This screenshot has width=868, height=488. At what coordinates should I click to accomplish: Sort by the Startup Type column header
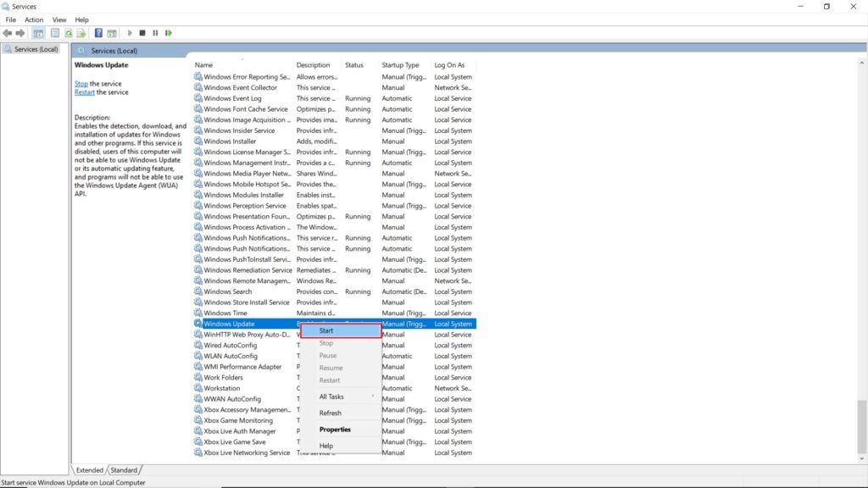pyautogui.click(x=405, y=64)
